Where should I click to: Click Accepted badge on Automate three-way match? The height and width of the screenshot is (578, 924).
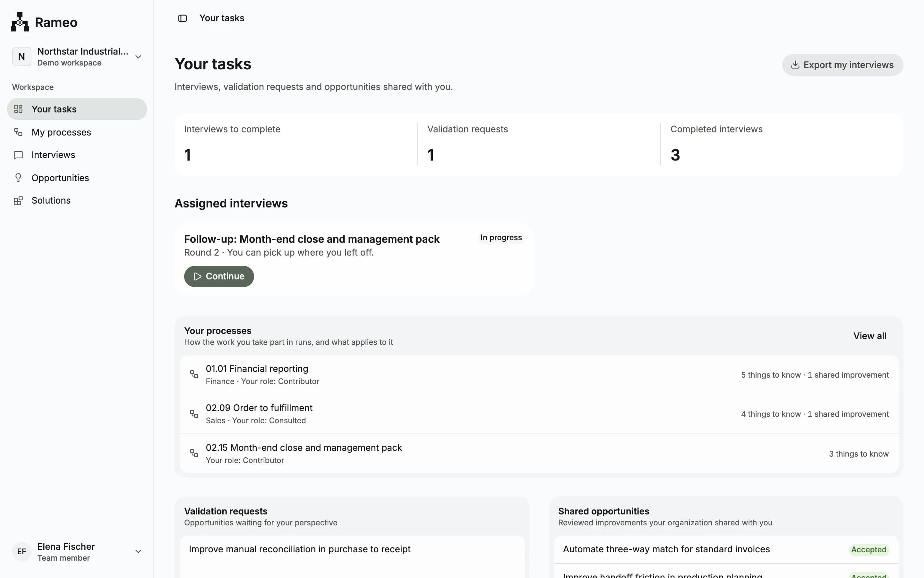868,550
